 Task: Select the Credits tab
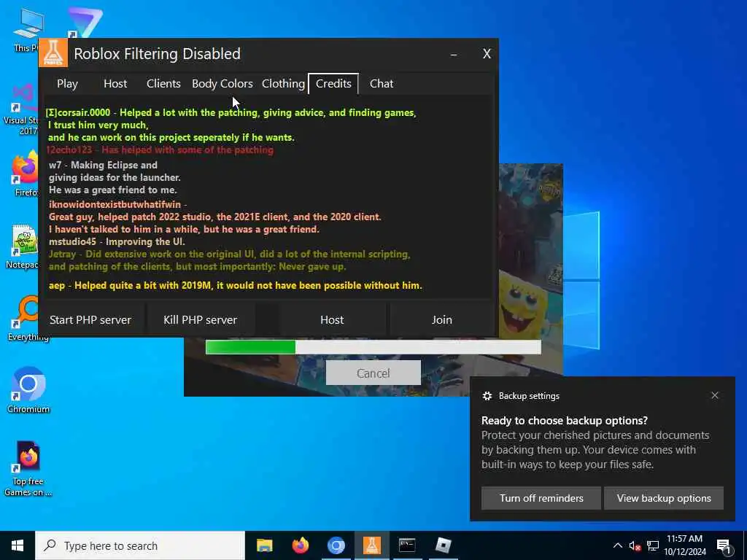coord(333,83)
